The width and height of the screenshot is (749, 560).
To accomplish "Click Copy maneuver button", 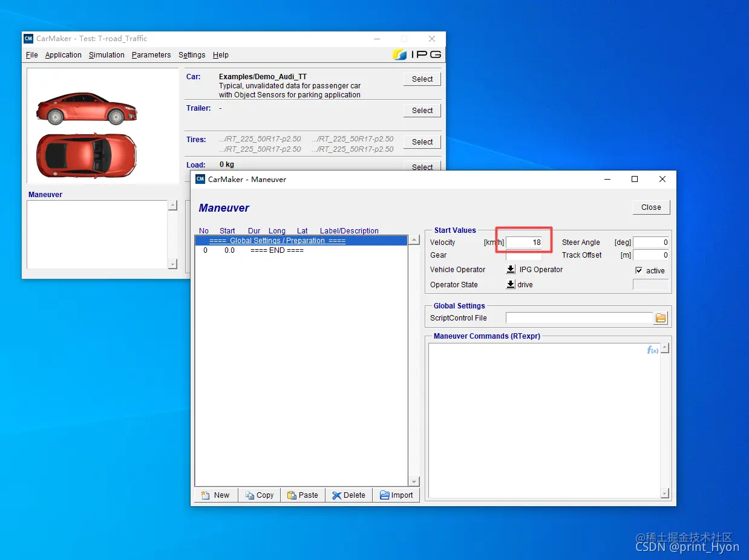I will (260, 495).
